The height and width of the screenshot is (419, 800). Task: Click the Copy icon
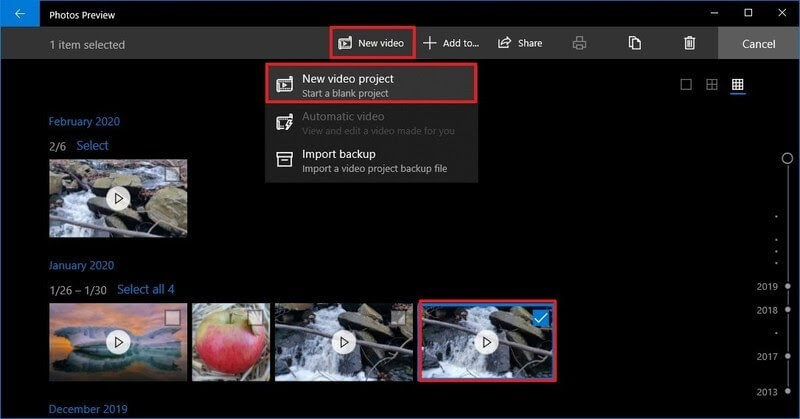(634, 43)
